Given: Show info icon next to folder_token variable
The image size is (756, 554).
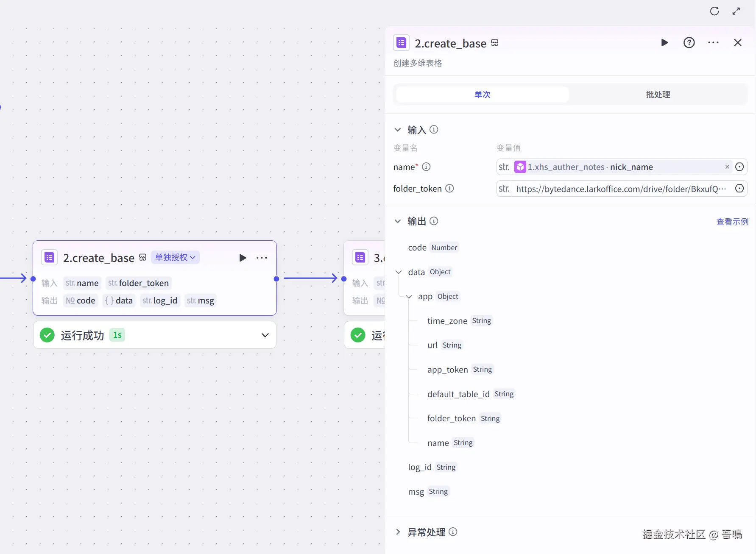Looking at the screenshot, I should (449, 188).
